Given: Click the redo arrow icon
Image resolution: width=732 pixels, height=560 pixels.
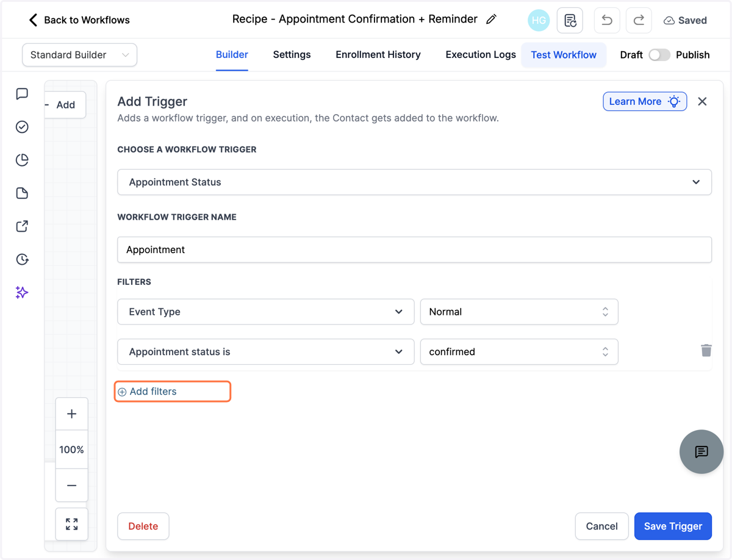Looking at the screenshot, I should click(x=639, y=20).
